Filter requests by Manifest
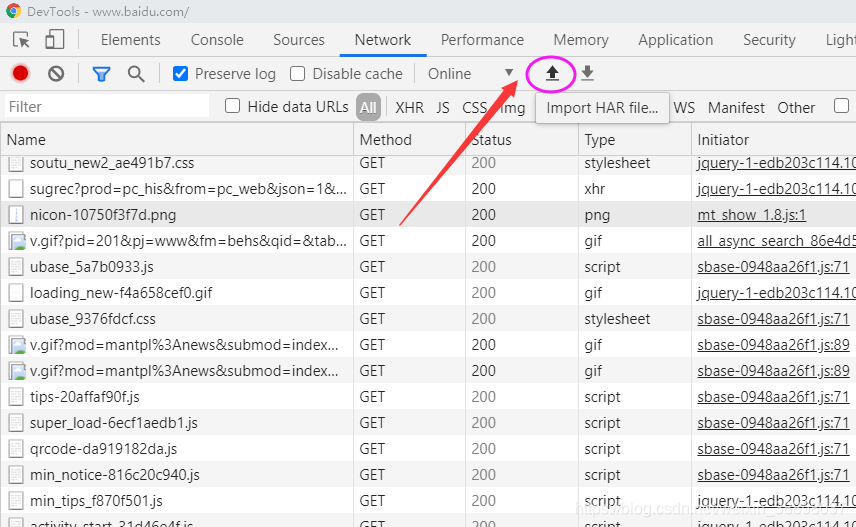 coord(736,108)
